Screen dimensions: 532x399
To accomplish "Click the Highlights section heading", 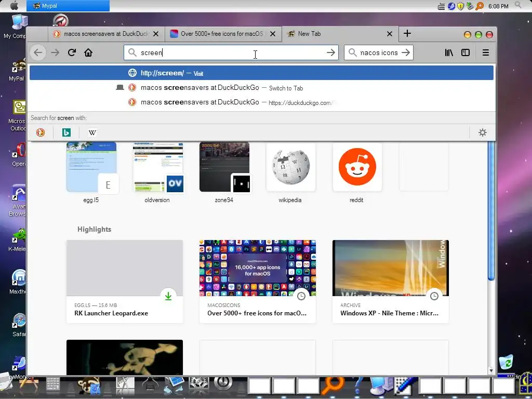I will tap(95, 229).
